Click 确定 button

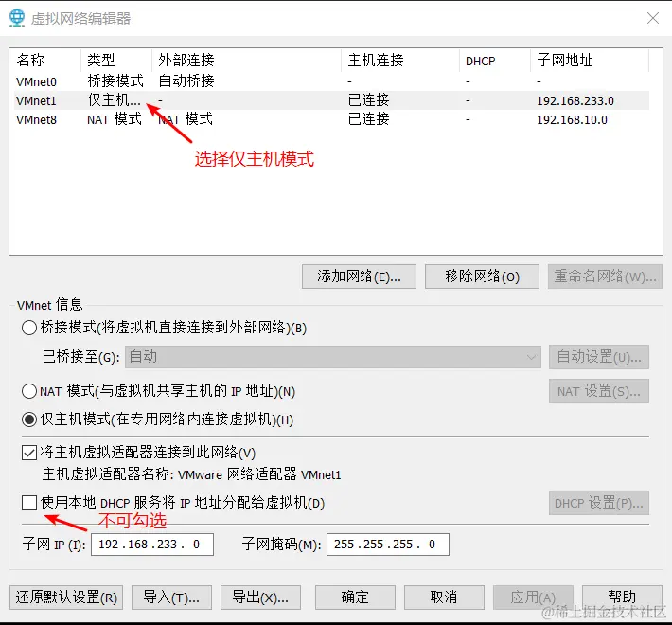[355, 598]
